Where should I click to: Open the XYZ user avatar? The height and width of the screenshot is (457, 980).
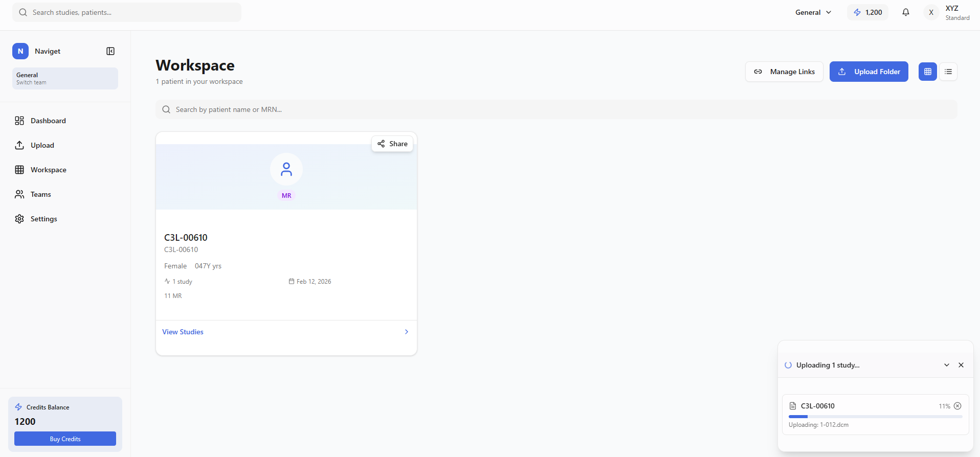click(931, 12)
